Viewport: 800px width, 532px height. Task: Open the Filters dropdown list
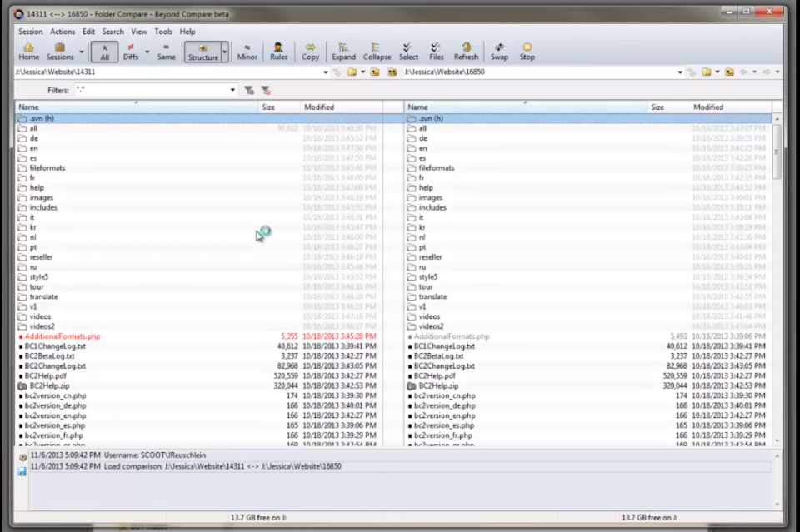click(232, 90)
